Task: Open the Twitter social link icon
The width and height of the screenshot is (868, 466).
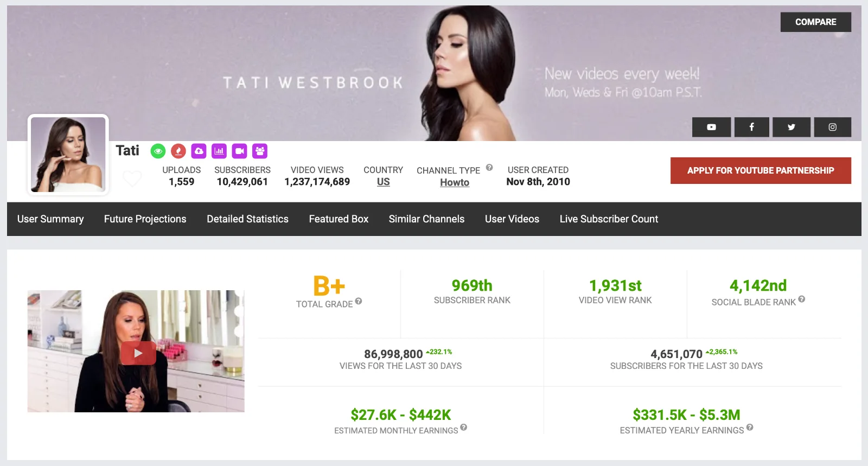Action: [792, 127]
